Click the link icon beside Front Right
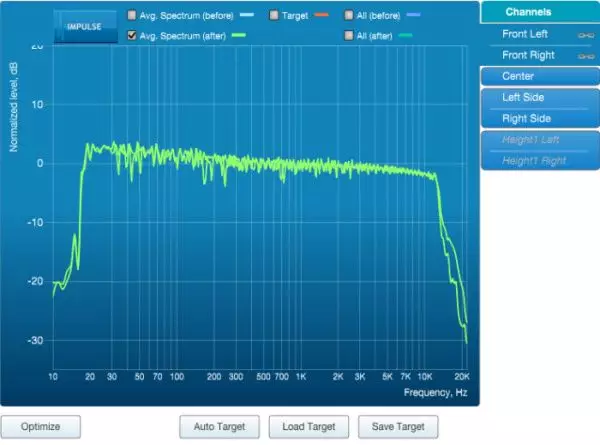Viewport: 600px width, 445px height. pyautogui.click(x=587, y=56)
